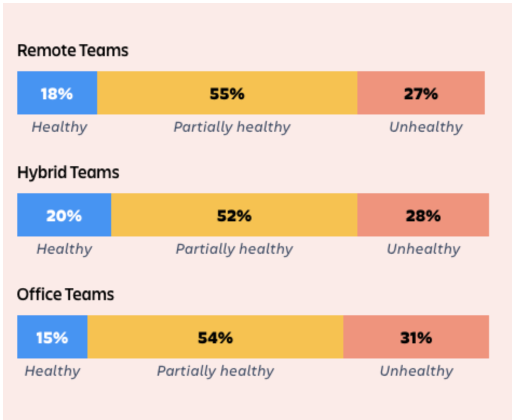Click the Hybrid Teams 52% partially healthy bar
Screen dimensions: 515x420
234,215
